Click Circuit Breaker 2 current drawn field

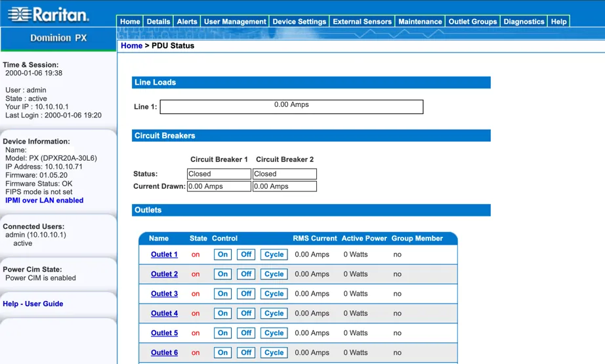point(285,187)
